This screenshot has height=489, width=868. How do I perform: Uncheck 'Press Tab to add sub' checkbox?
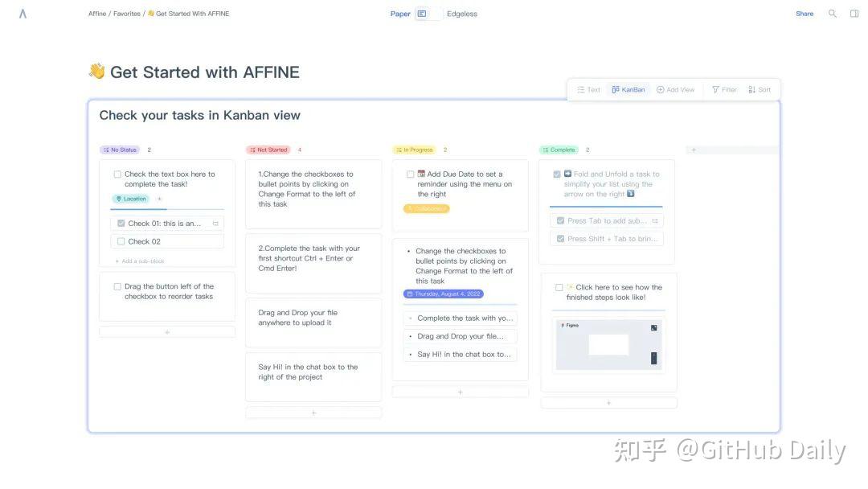pos(560,221)
